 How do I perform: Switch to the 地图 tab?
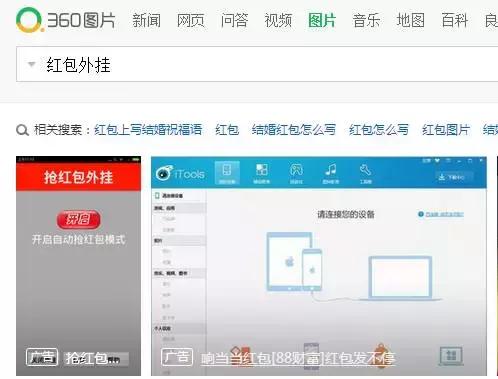click(x=411, y=20)
